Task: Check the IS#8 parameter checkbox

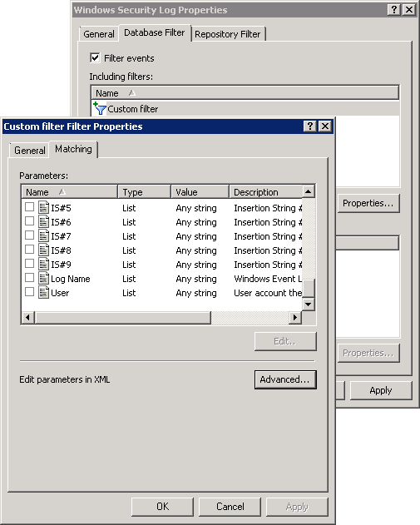Action: 29,249
